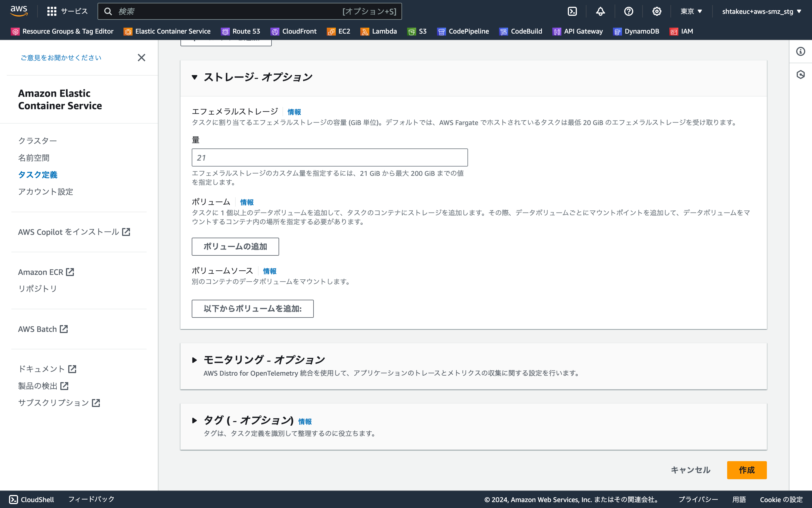Click the IAM shortcut icon
The height and width of the screenshot is (508, 812).
674,32
